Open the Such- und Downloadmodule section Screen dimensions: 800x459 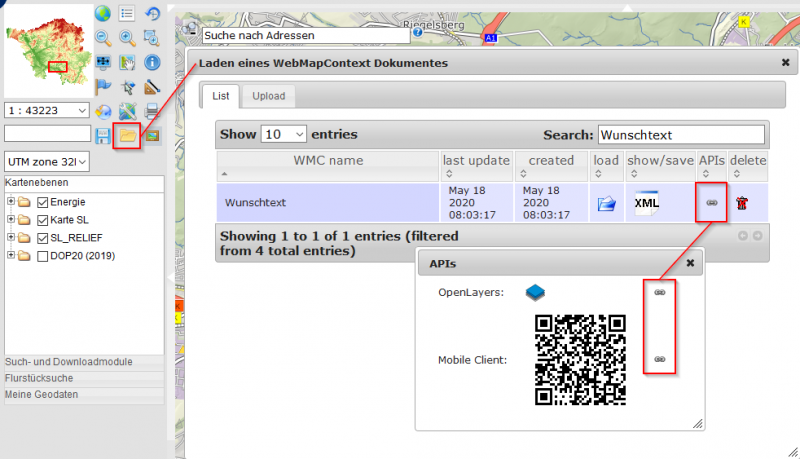(84, 362)
